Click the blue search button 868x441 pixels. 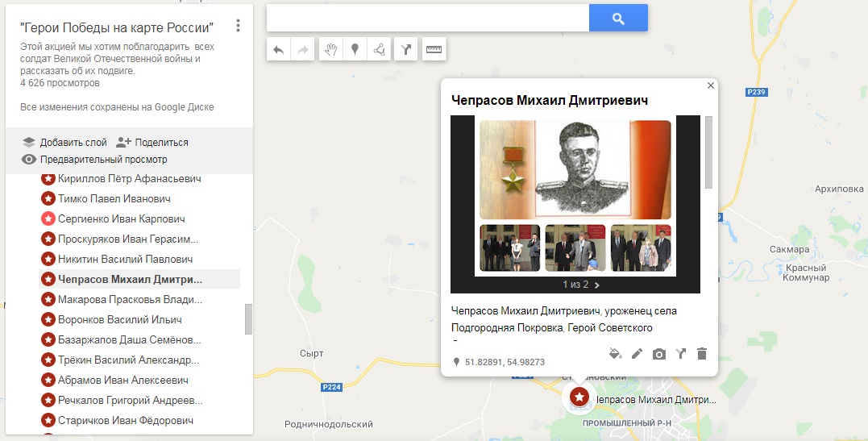[618, 19]
